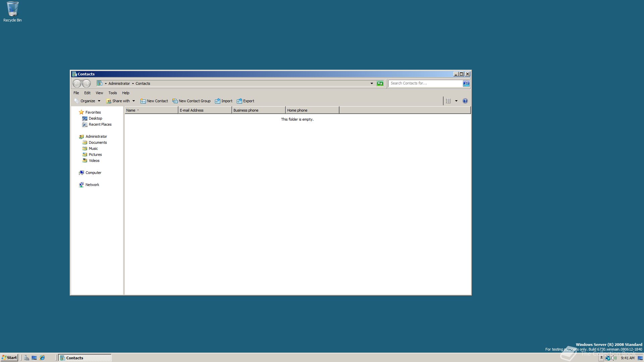Click the search magnifier icon
The height and width of the screenshot is (362, 644).
pyautogui.click(x=466, y=83)
